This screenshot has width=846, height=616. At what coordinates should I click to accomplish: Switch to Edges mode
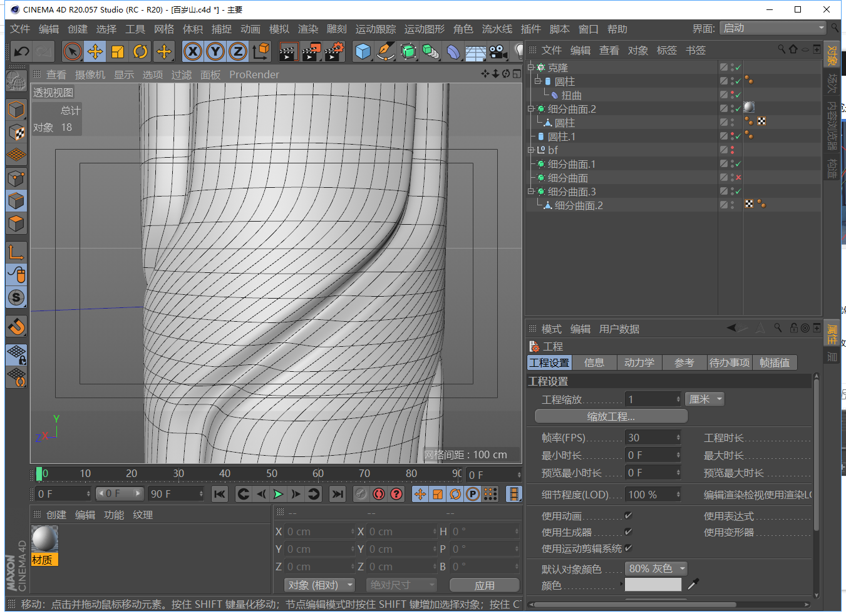[16, 201]
